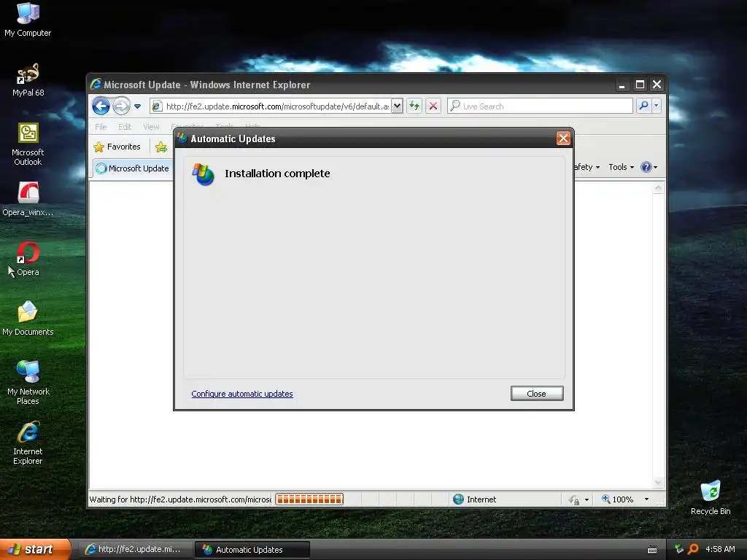Open the File menu in Internet Explorer

tap(101, 127)
